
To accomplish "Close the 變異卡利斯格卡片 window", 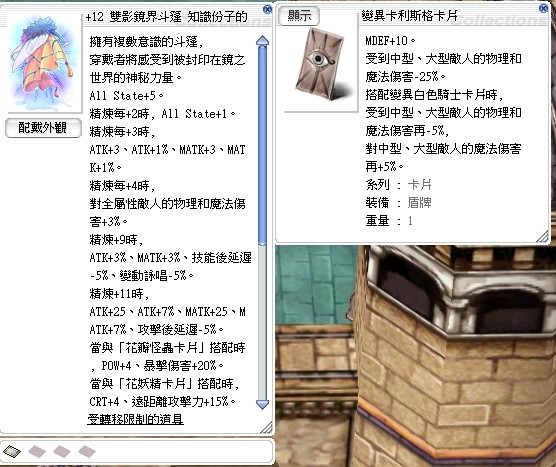I will pyautogui.click(x=543, y=8).
